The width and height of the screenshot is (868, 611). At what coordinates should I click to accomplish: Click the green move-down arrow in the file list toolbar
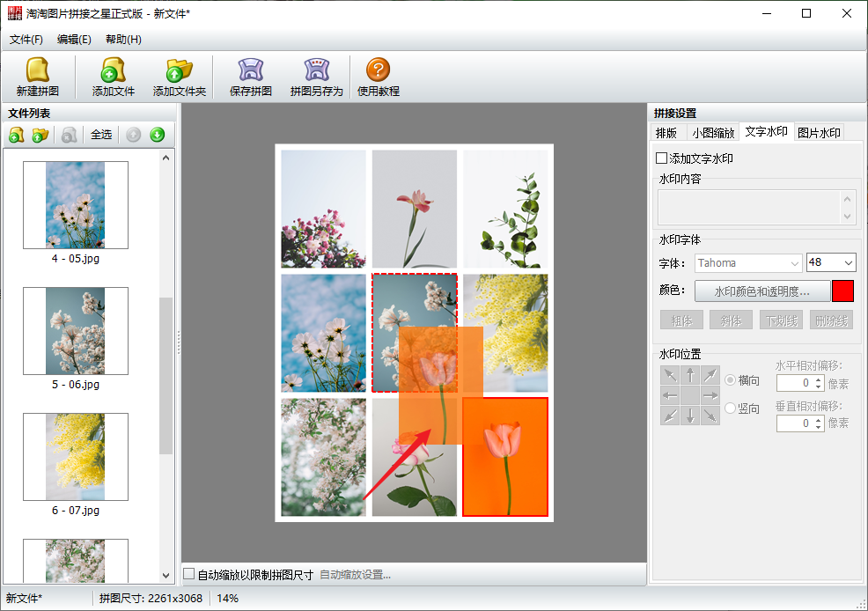pos(158,135)
